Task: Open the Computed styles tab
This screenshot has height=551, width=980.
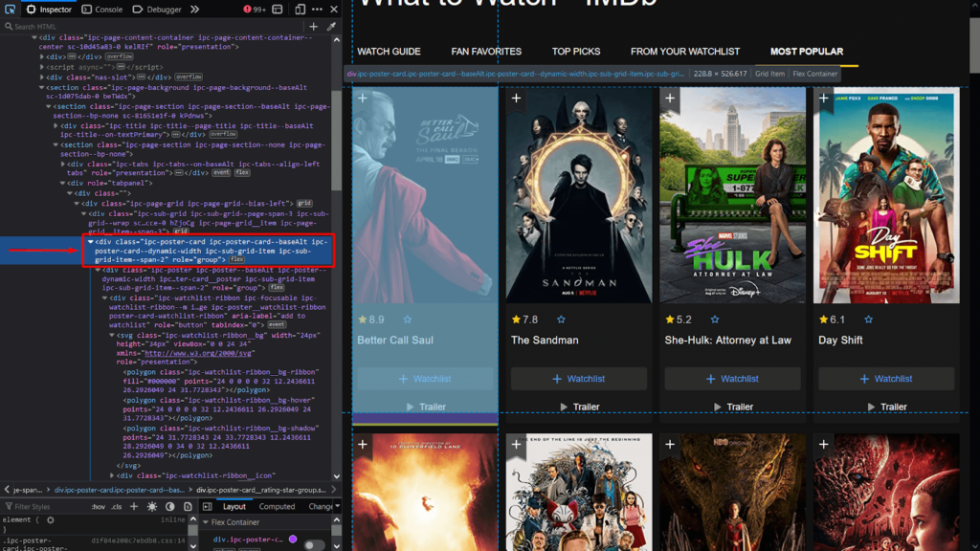Action: coord(277,506)
